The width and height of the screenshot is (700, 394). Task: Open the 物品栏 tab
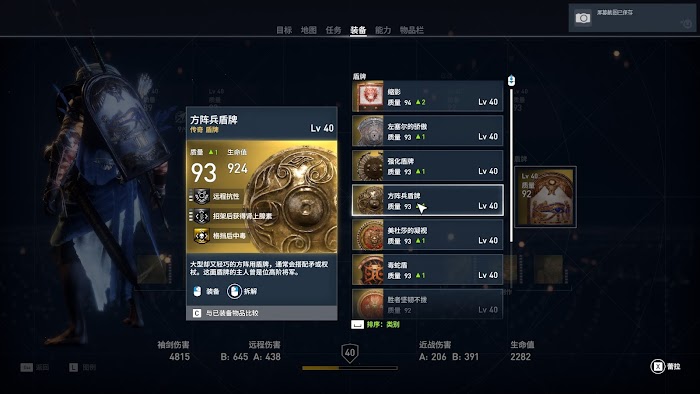point(412,30)
